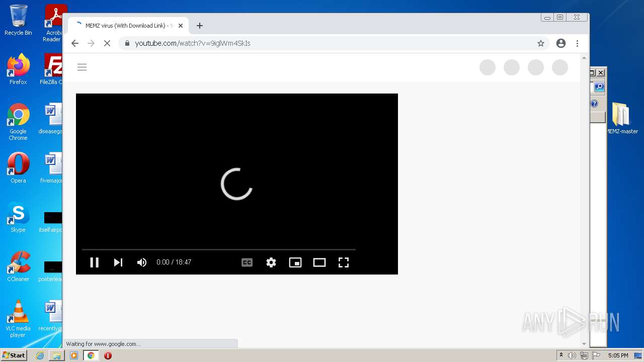This screenshot has width=644, height=362.
Task: Open MEMZ-master folder on desktop
Action: coord(622,119)
